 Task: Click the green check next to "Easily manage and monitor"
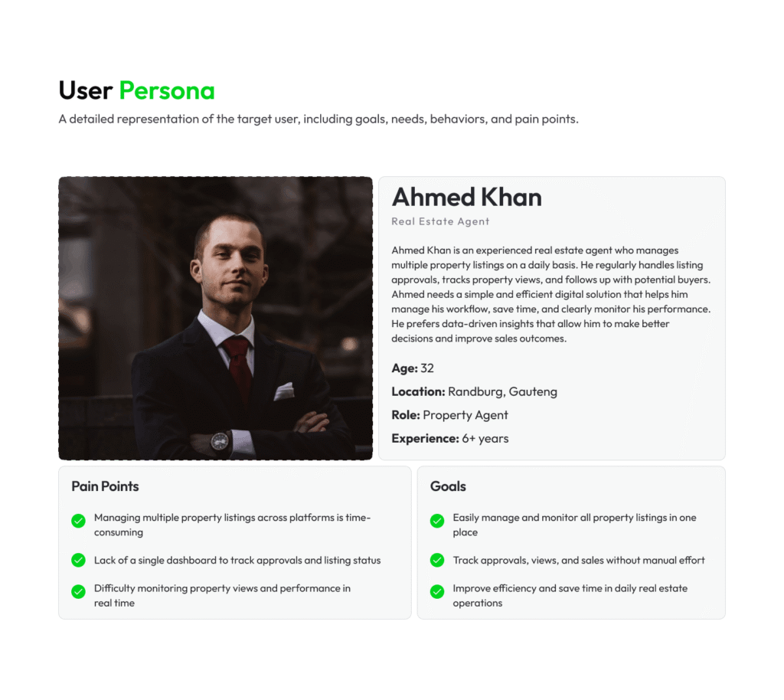coord(437,521)
